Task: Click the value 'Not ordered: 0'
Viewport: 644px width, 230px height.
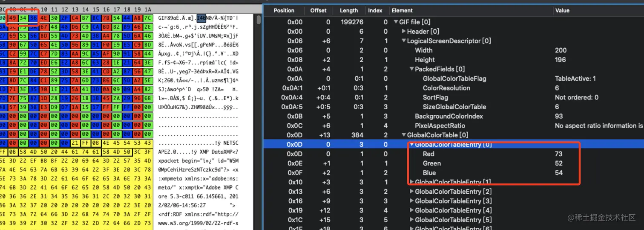Action: point(576,97)
